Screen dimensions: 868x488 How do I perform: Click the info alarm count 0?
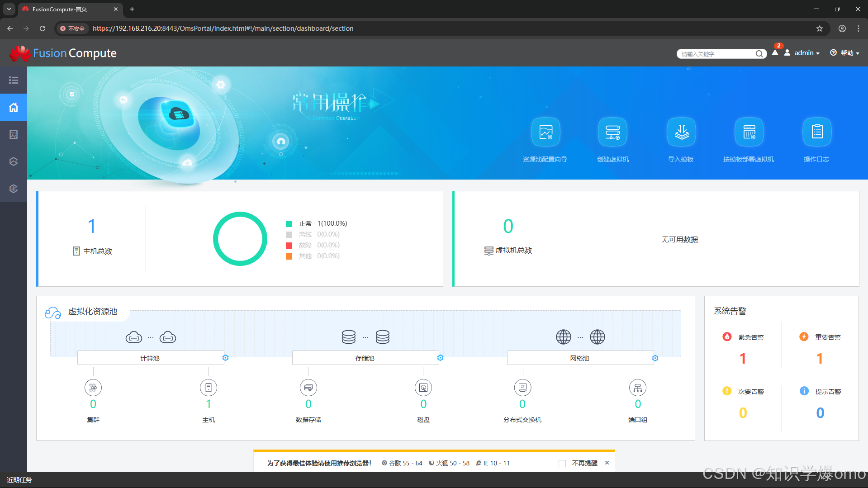(x=820, y=413)
